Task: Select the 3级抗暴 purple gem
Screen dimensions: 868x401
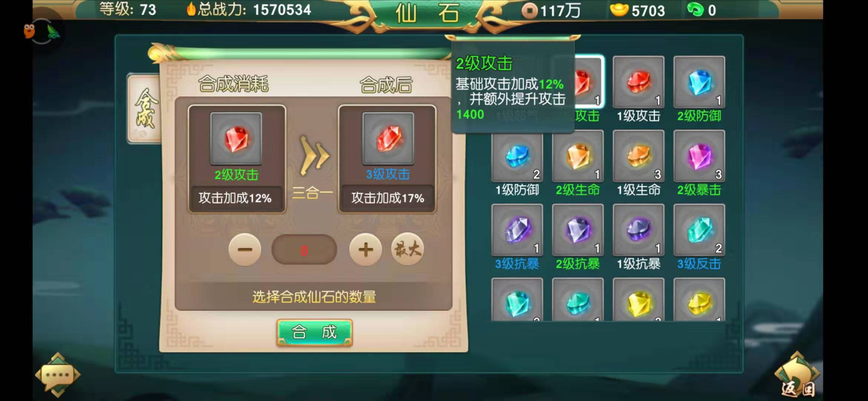Action: click(x=517, y=230)
